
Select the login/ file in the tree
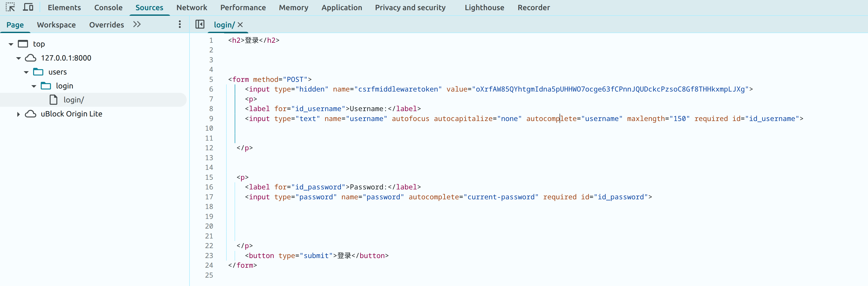[x=73, y=100]
